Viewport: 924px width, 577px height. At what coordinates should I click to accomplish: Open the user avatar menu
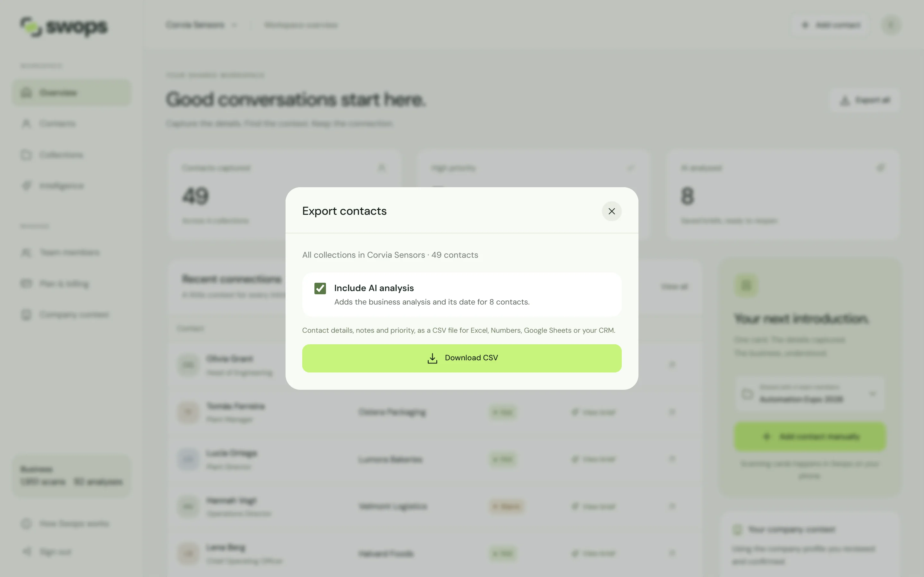pyautogui.click(x=891, y=25)
